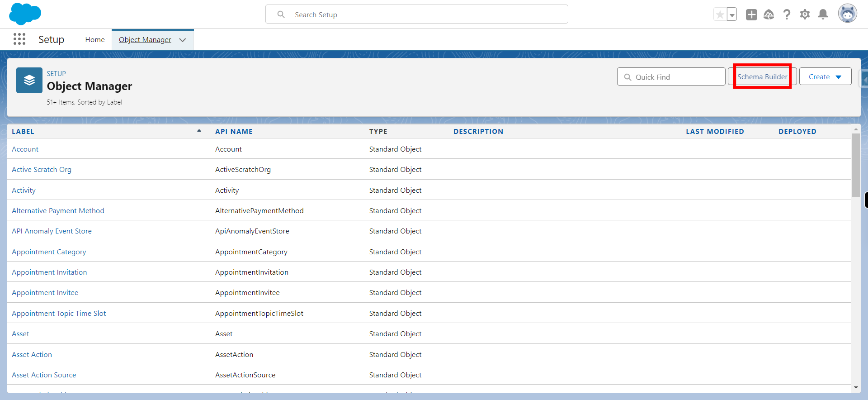Click the AppointmentTopicTimeSlot API name
Viewport: 868px width, 400px height.
pos(259,314)
